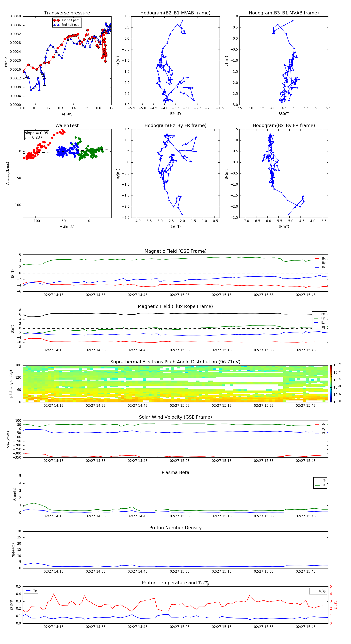The width and height of the screenshot is (351, 644).
Task: Select 'Bx' in GSE magnetic field legend
Action: point(320,259)
